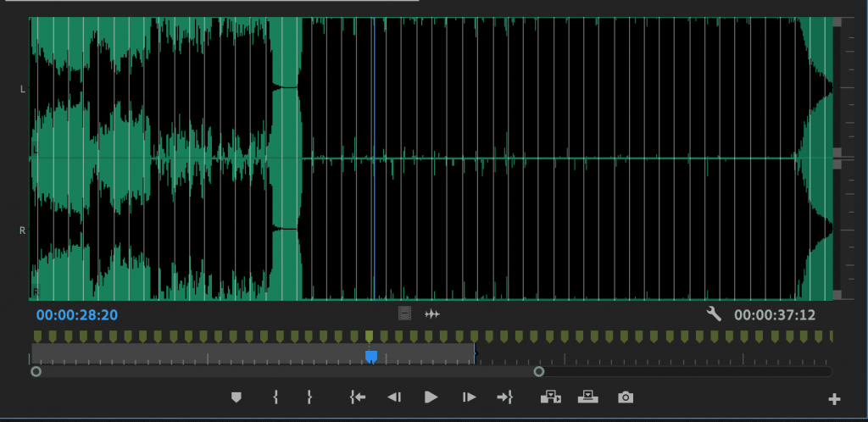Screen dimensions: 868x422
Task: Click the blue playhead handle in the time ruler
Action: (371, 357)
